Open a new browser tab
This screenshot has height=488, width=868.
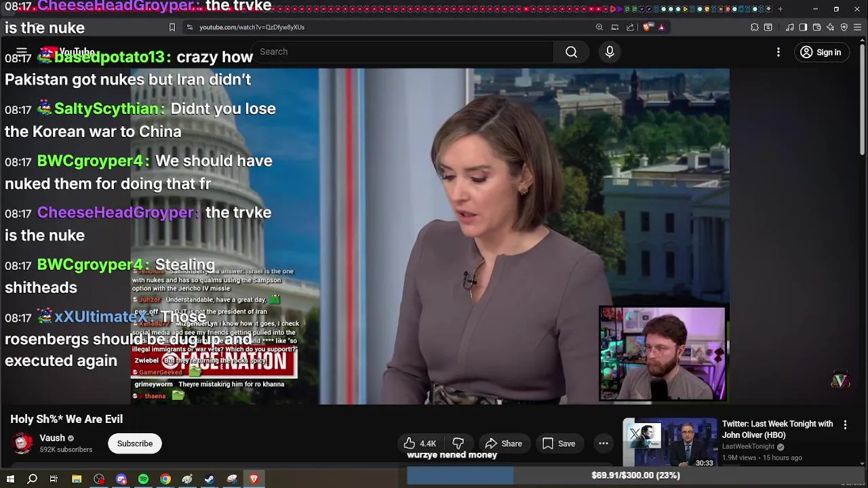coord(780,9)
